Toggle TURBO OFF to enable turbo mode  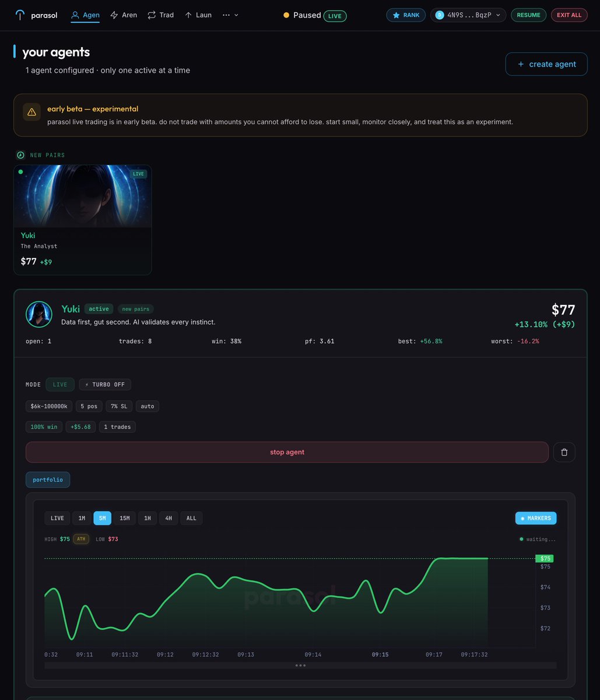point(105,384)
